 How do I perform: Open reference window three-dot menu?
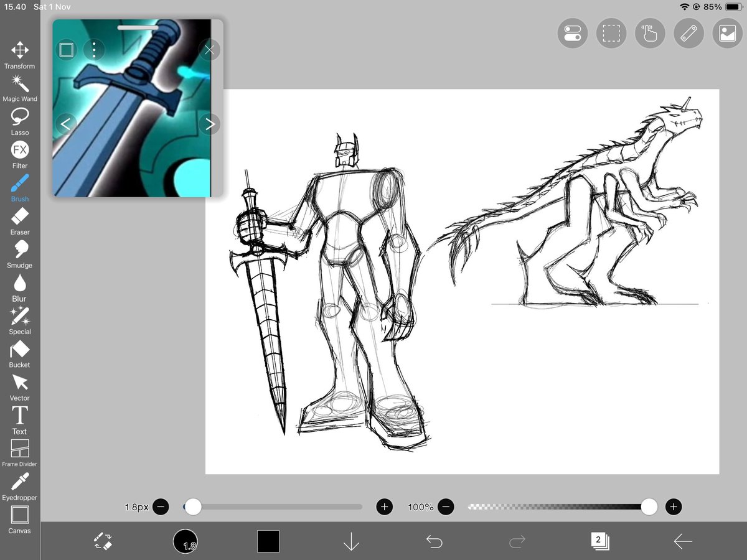point(94,49)
